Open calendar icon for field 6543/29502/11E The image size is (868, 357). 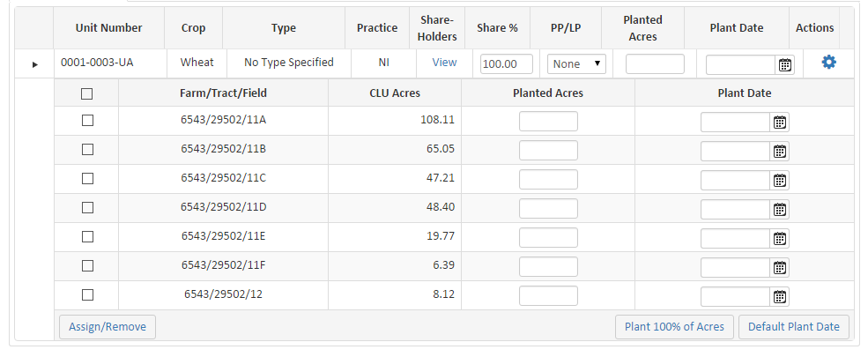[780, 238]
